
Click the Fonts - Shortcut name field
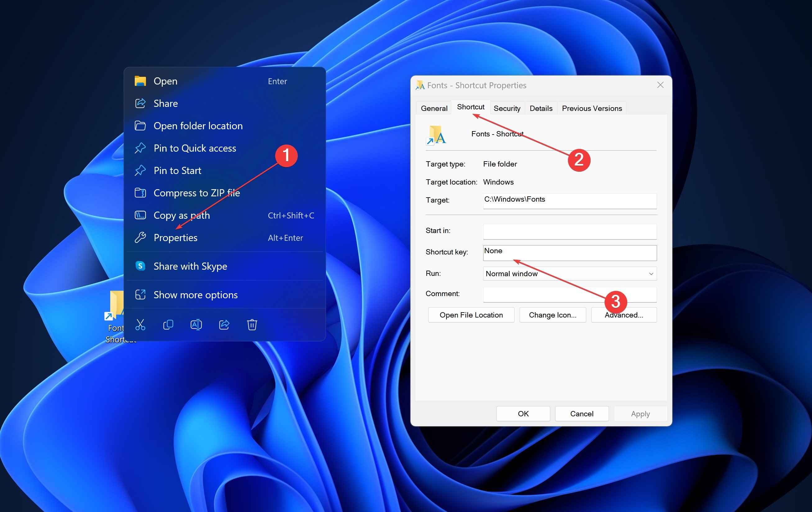pyautogui.click(x=497, y=134)
